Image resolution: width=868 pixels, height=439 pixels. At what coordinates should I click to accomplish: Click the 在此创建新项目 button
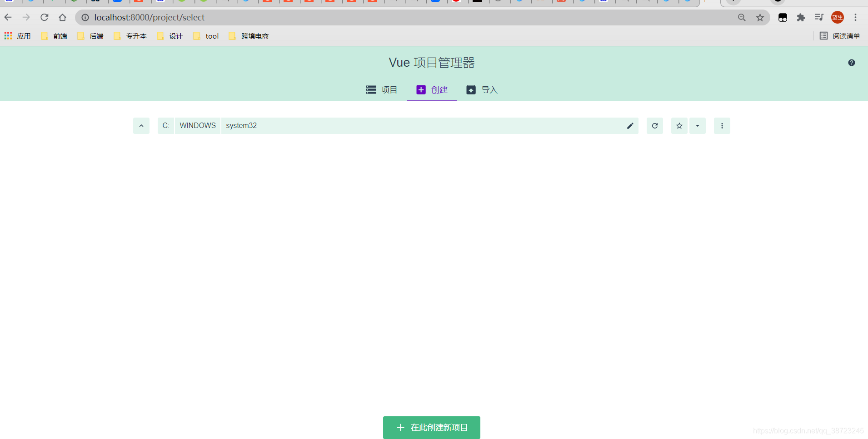(432, 428)
